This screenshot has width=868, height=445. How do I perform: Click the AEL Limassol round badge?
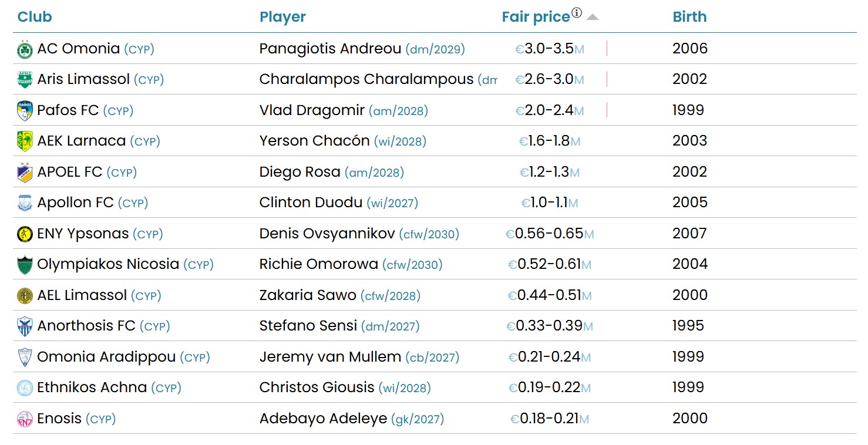click(x=25, y=296)
